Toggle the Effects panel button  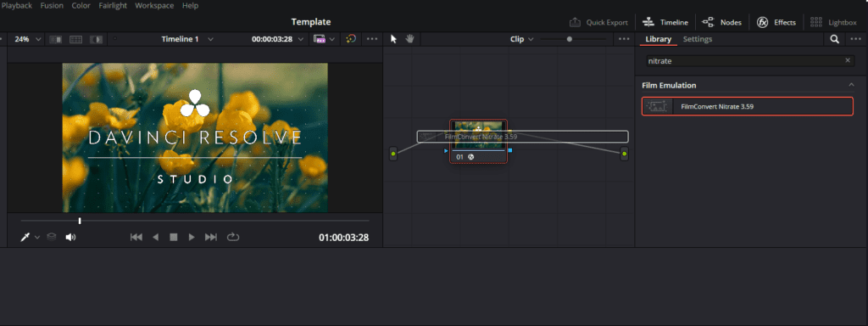(x=776, y=22)
